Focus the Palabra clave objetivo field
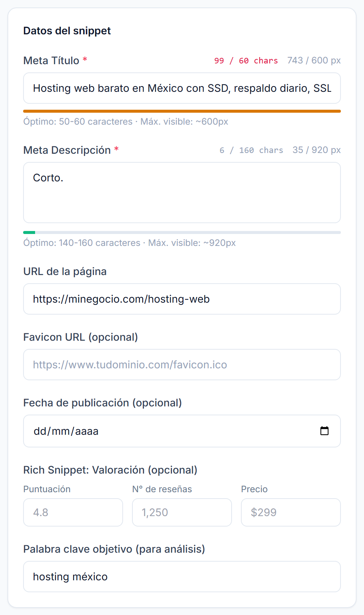Viewport: 364px width, 615px height. [x=182, y=577]
